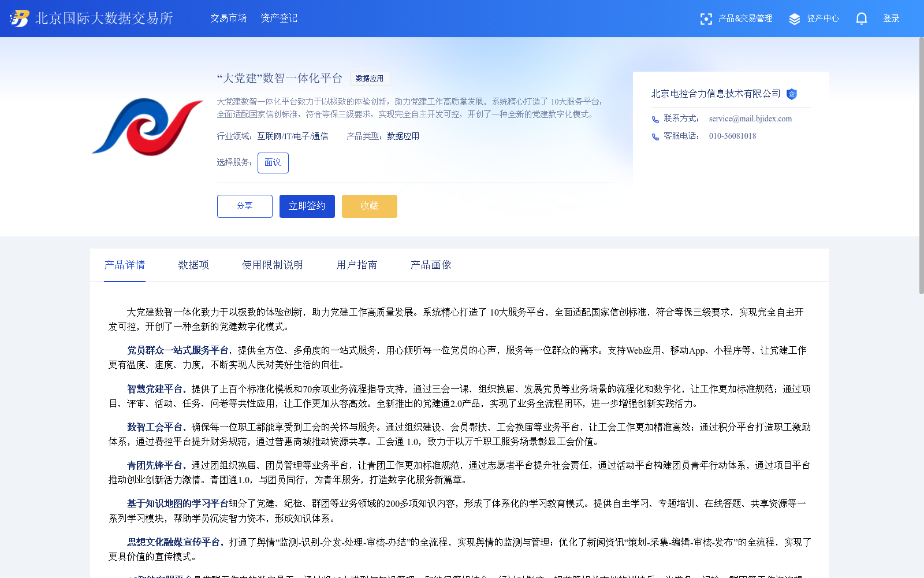The width and height of the screenshot is (924, 578).
Task: Click the phone icon beside 客服电话
Action: [655, 137]
